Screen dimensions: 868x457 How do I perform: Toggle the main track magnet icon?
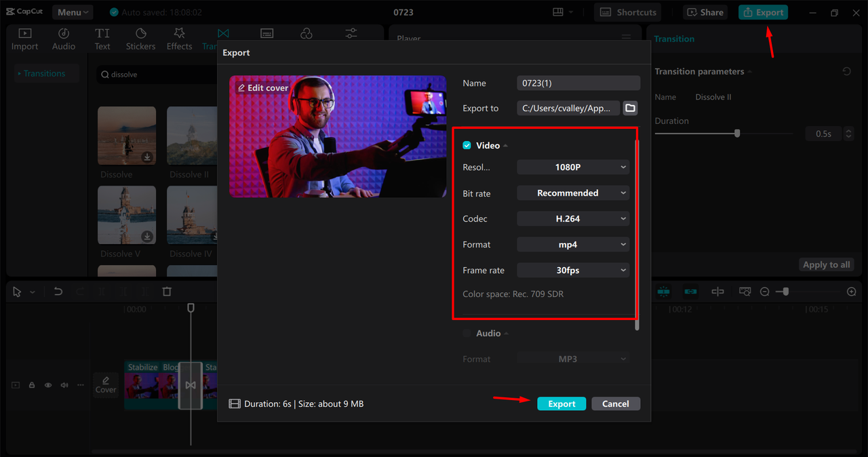(x=663, y=292)
